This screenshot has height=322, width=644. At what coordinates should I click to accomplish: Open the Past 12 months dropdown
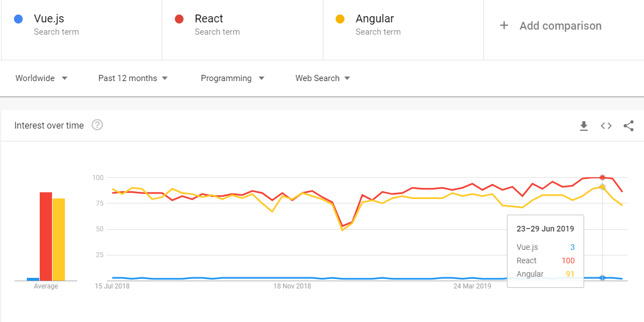click(133, 78)
